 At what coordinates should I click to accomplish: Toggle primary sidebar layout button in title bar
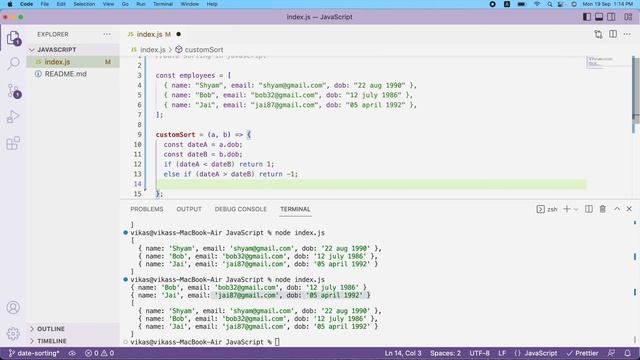click(x=587, y=17)
